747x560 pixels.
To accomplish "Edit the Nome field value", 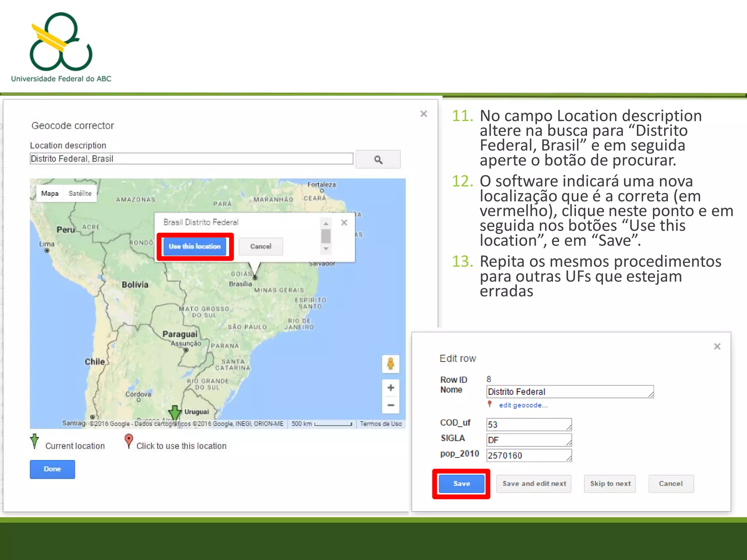I will coord(570,392).
